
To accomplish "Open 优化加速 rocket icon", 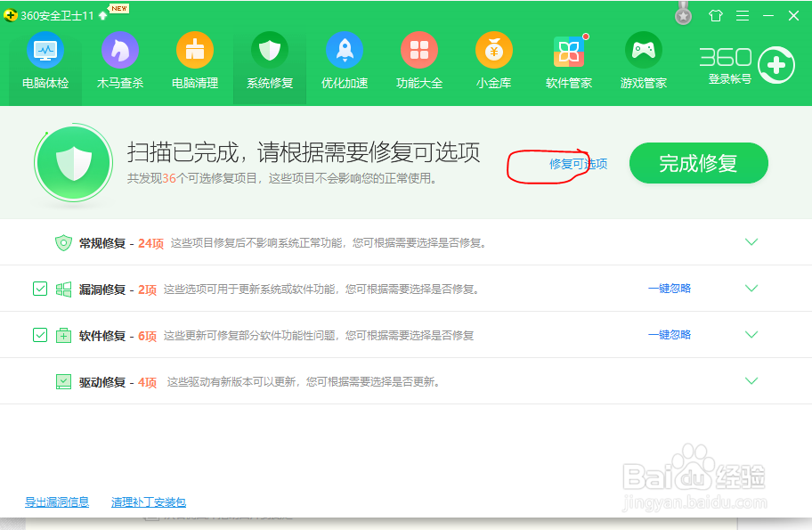I will point(345,50).
